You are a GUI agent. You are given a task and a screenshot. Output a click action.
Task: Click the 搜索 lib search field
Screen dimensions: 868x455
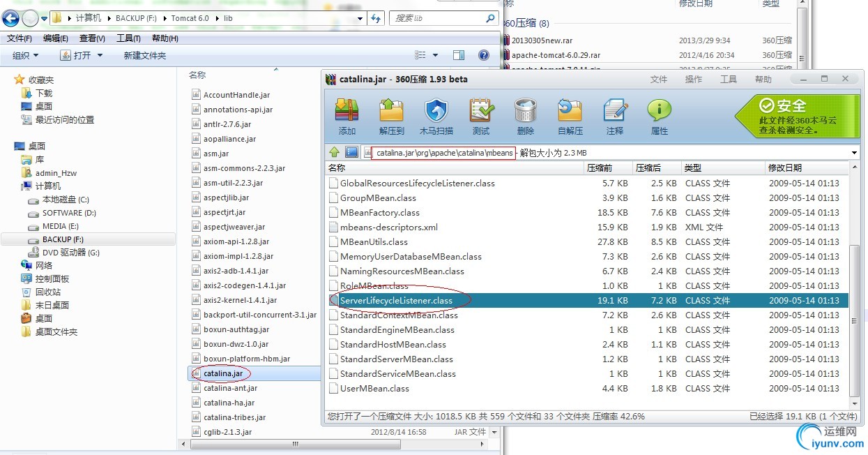pos(443,18)
